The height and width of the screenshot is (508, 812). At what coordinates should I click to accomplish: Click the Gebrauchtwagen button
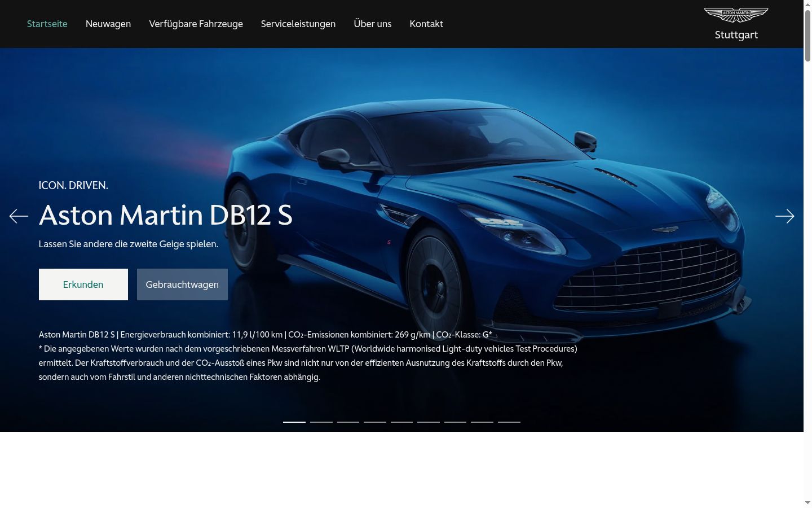tap(182, 284)
